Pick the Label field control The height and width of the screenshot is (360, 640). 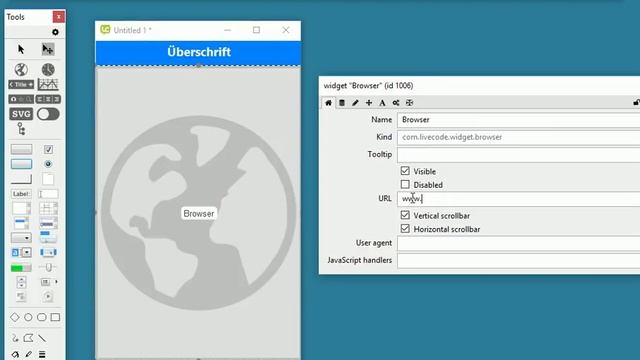pyautogui.click(x=21, y=194)
